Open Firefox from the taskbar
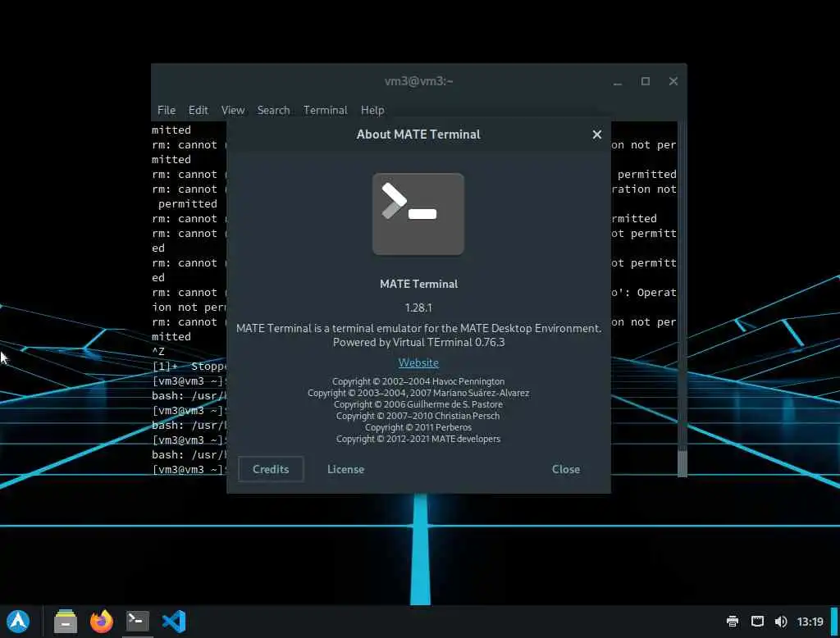Image resolution: width=840 pixels, height=638 pixels. (101, 622)
